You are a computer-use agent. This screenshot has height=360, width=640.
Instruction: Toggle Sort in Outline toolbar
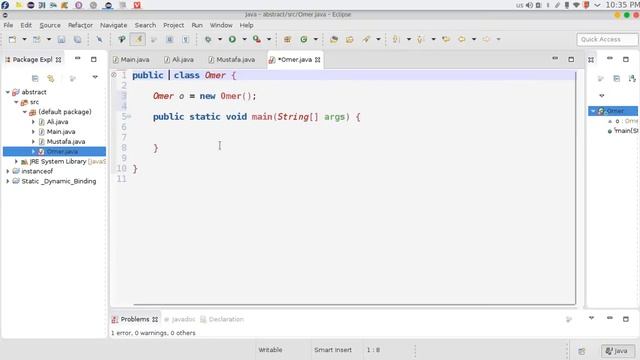click(x=632, y=78)
